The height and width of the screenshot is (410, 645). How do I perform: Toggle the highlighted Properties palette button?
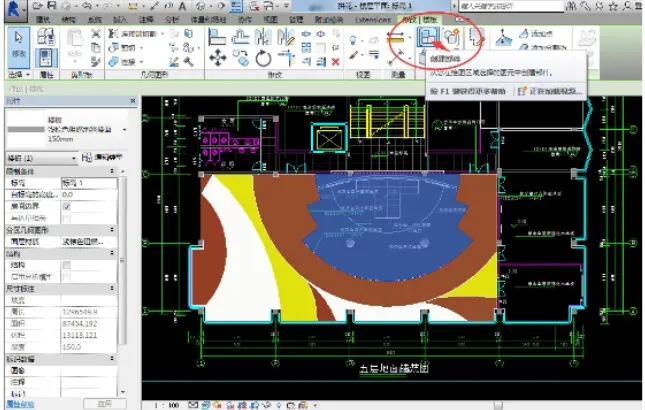pos(46,58)
